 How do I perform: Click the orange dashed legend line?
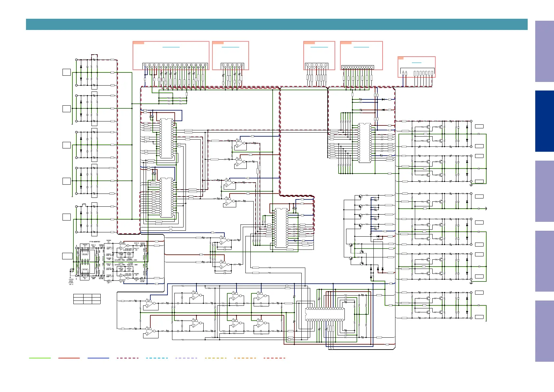245,358
